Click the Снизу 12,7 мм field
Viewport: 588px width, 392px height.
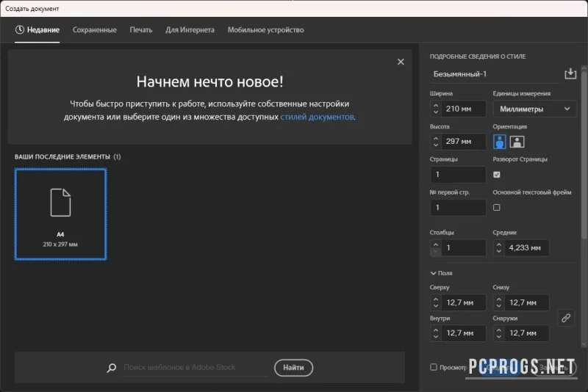pos(526,302)
